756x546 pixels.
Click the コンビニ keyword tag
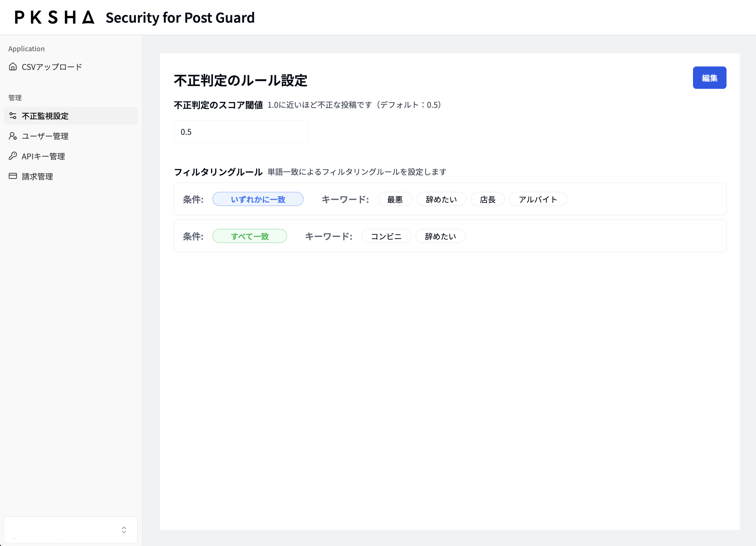[x=386, y=236]
